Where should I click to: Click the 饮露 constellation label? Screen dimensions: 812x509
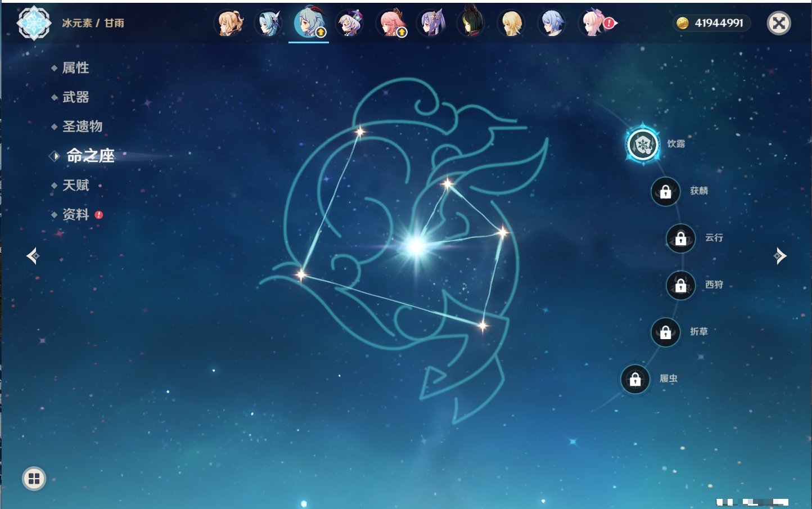click(676, 144)
